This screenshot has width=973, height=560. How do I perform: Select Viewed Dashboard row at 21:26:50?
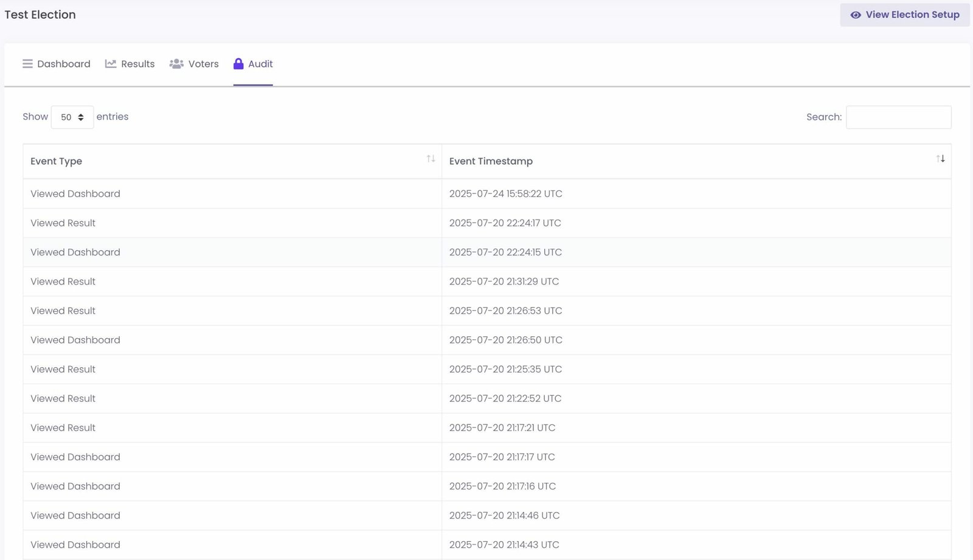point(487,340)
